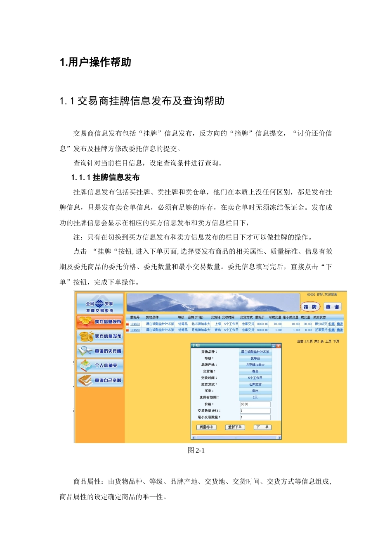Click the 货物品种 column header in the table

pos(152,318)
